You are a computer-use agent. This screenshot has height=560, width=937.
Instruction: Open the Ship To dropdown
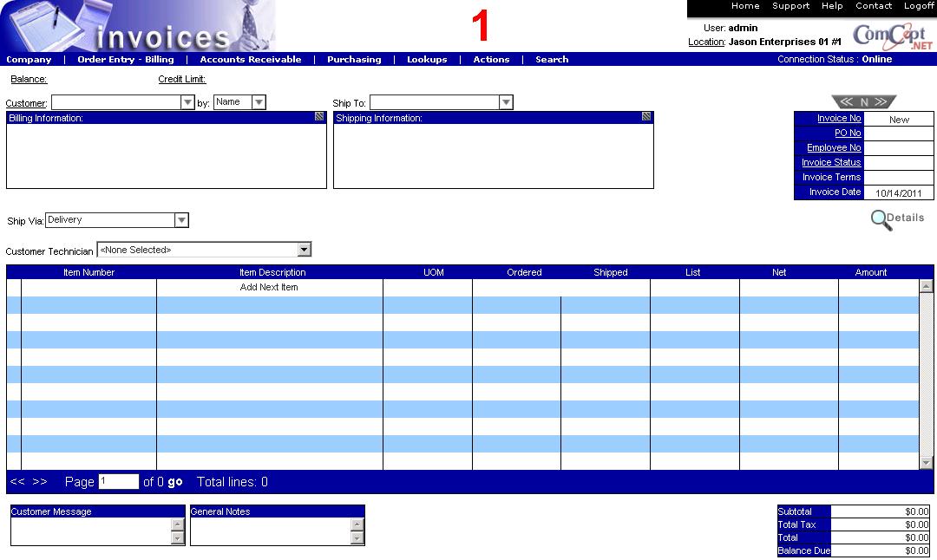tap(506, 102)
